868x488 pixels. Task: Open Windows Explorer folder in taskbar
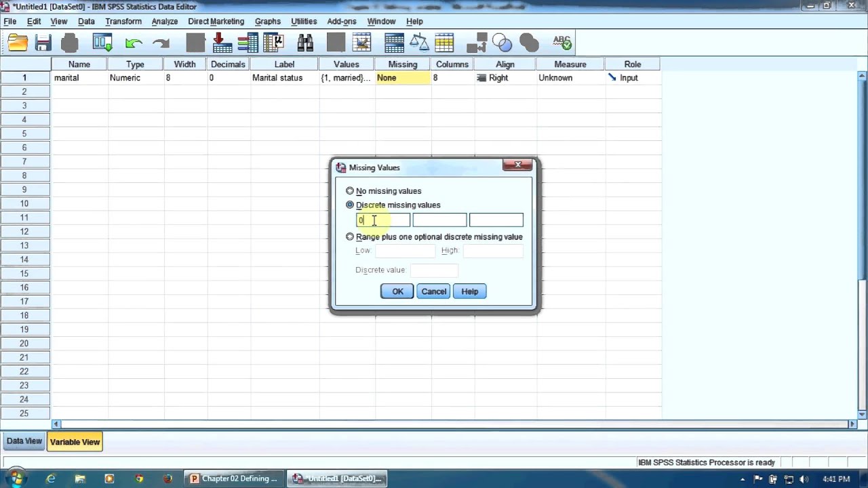tap(80, 479)
